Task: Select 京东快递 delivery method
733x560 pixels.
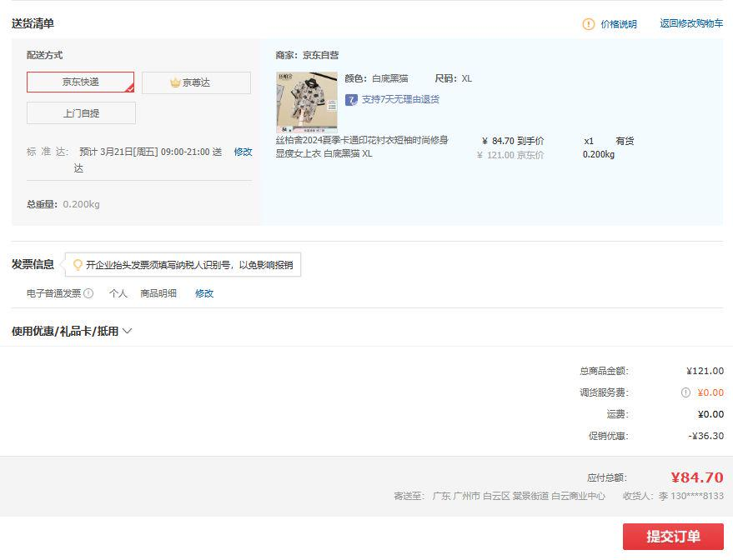Action: pyautogui.click(x=80, y=82)
